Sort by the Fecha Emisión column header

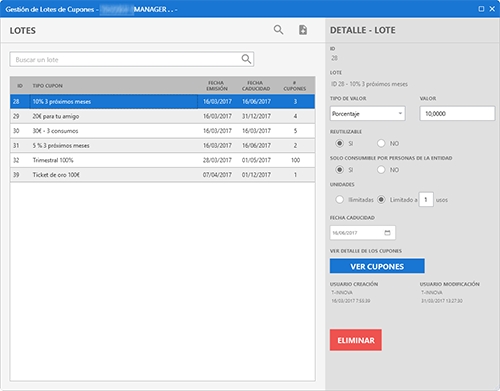tap(217, 86)
